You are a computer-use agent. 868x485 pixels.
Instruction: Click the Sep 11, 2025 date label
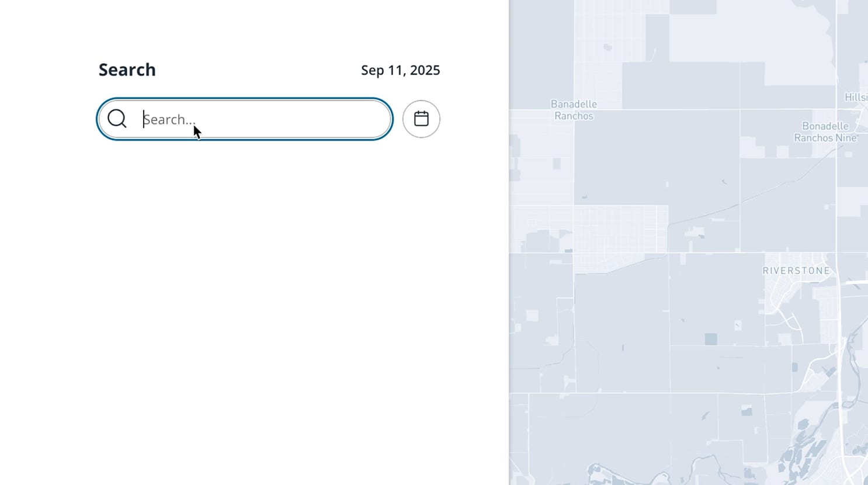click(400, 70)
